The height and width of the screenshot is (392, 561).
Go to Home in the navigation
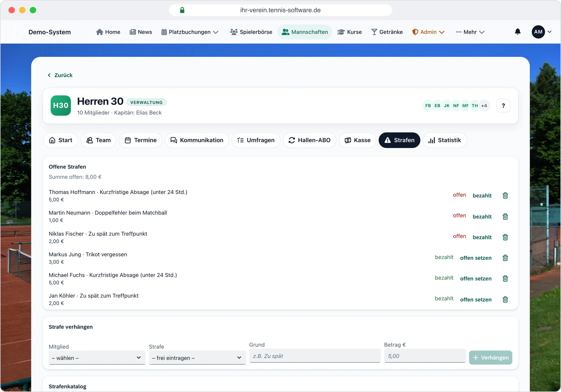pyautogui.click(x=108, y=32)
